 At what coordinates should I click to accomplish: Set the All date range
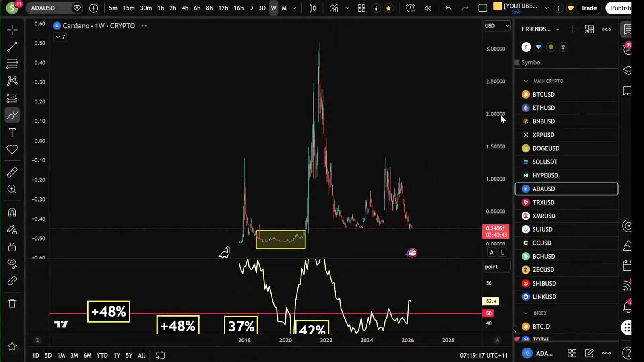coord(141,355)
